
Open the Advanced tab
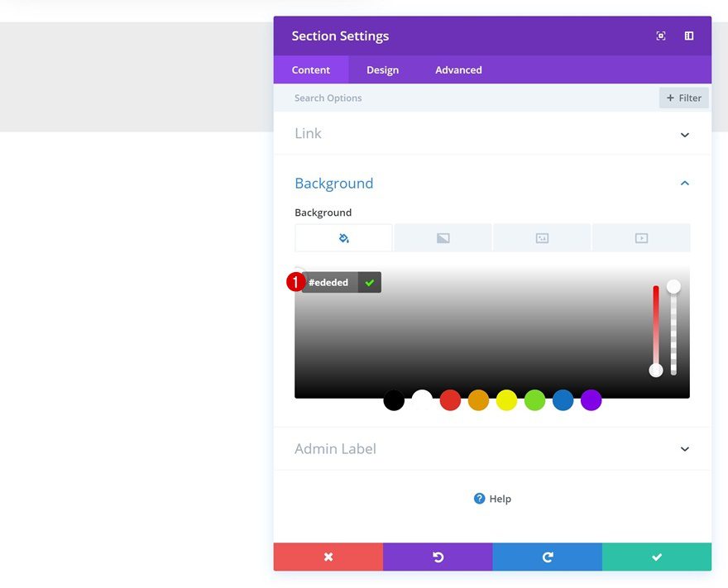(x=457, y=69)
